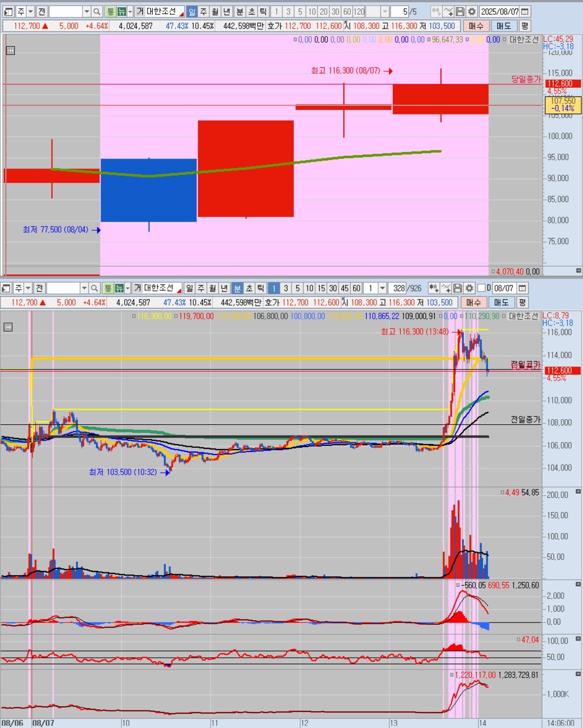Click the yellow 107,550 price label on the daily chart axis
The width and height of the screenshot is (583, 728).
[563, 104]
